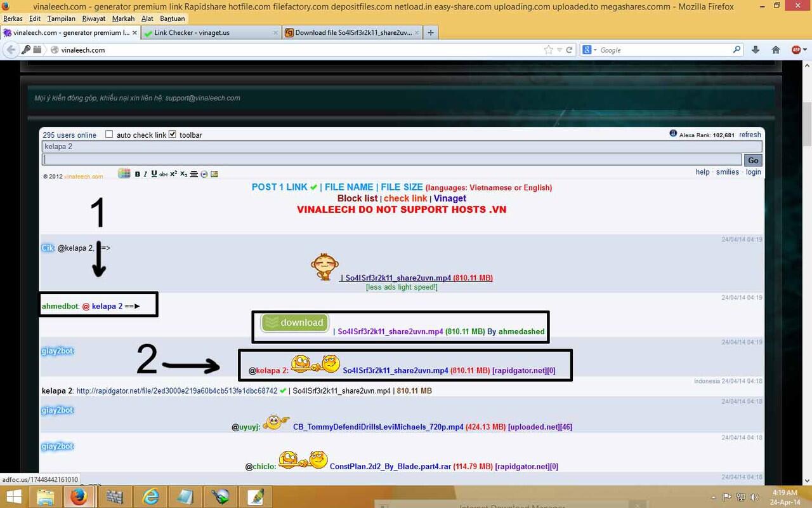Apply italic formatting in chat toolbar

145,174
